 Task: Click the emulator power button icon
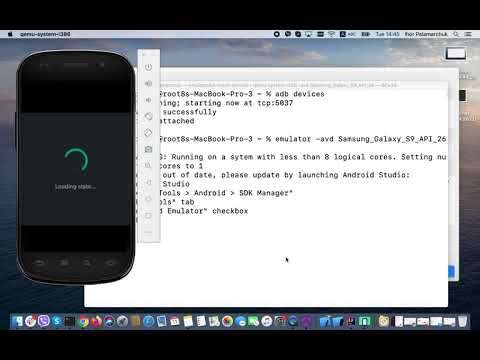pyautogui.click(x=148, y=67)
